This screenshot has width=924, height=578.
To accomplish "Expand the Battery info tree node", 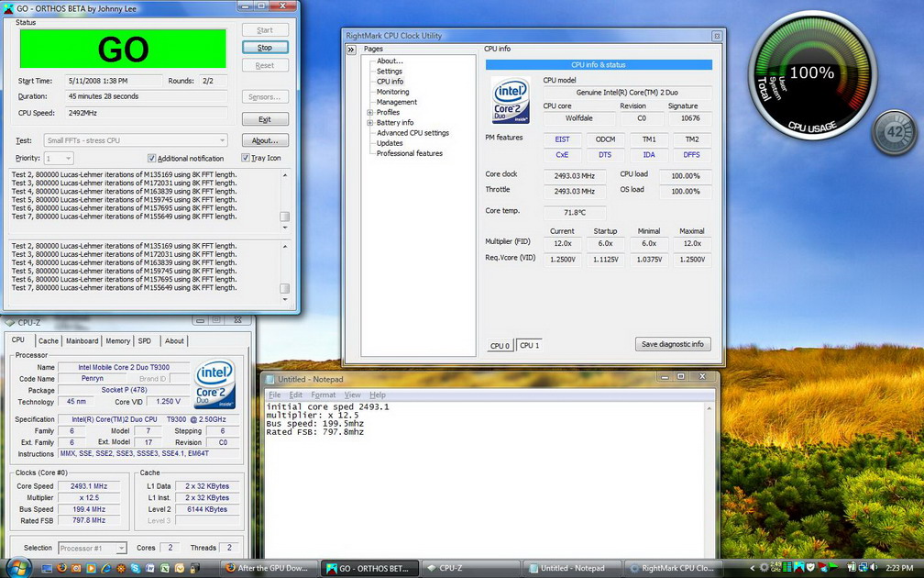I will [370, 123].
